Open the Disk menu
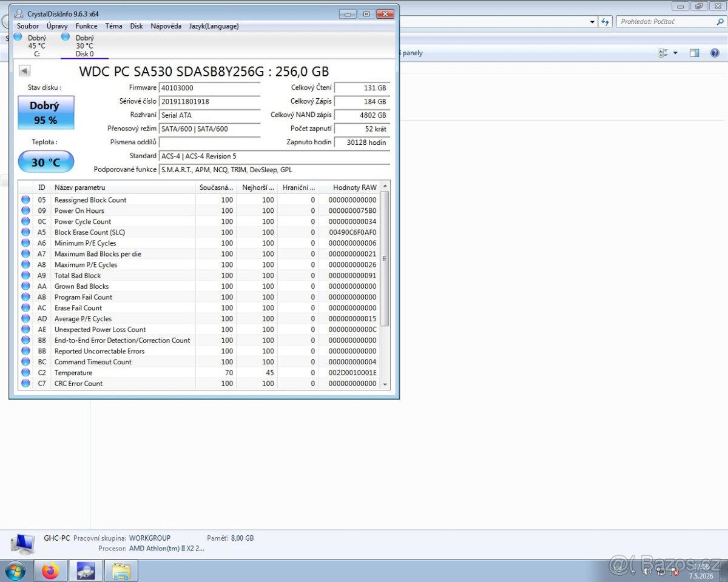The image size is (728, 582). [136, 26]
